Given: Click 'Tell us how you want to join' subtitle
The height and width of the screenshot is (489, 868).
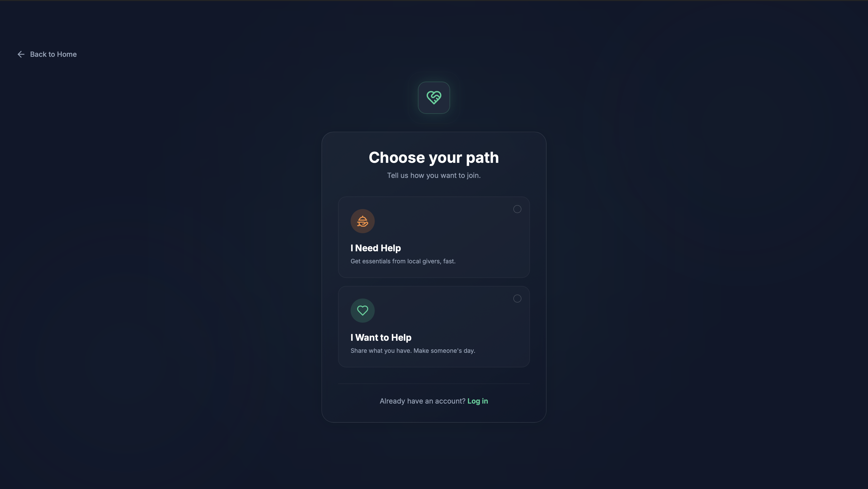Looking at the screenshot, I should [x=434, y=175].
